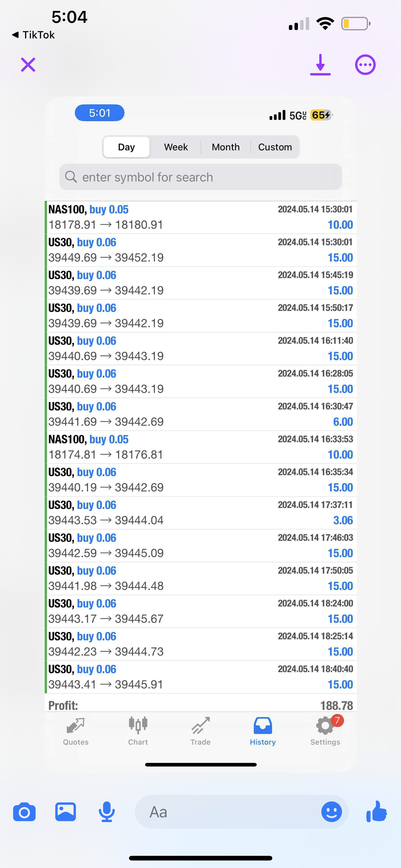Open the Chart tab icon
The height and width of the screenshot is (868, 401).
click(x=138, y=731)
